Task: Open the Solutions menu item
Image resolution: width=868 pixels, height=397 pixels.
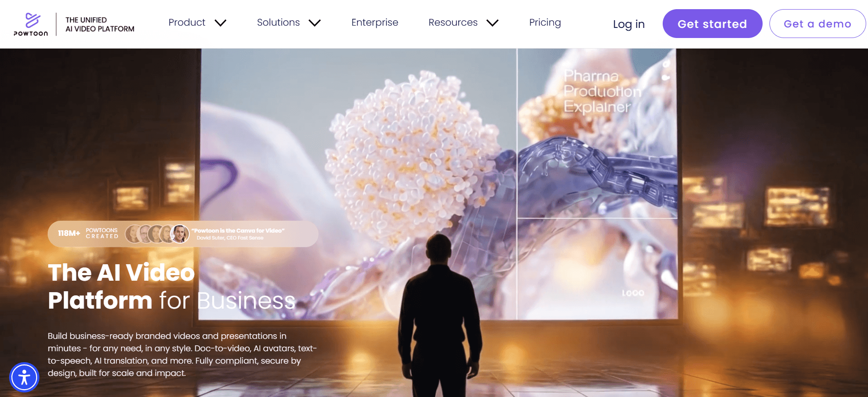Action: (x=278, y=22)
